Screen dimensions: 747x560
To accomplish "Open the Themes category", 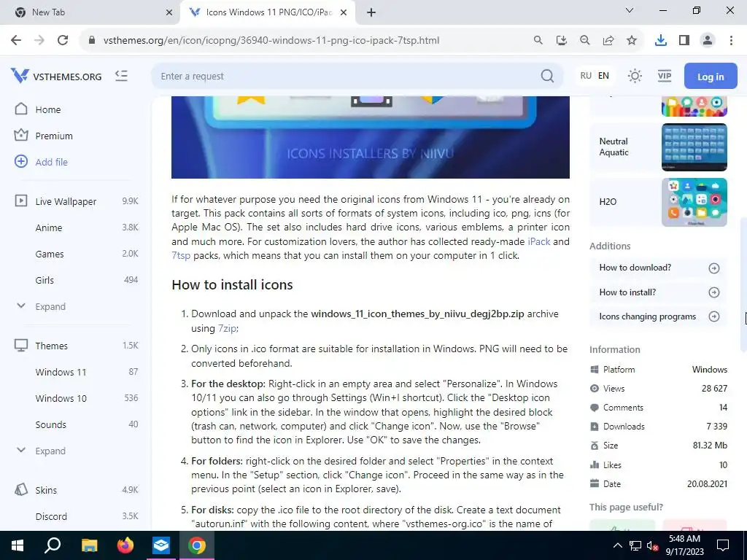I will coord(52,346).
